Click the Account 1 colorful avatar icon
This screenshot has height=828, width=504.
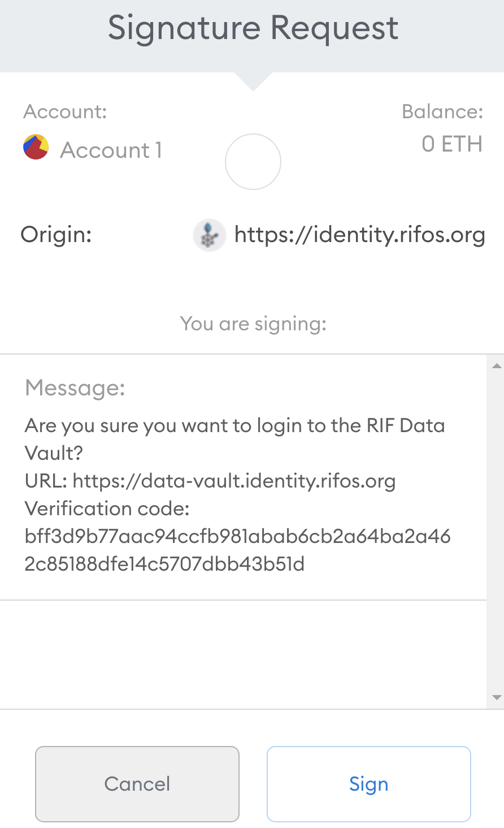pos(36,147)
